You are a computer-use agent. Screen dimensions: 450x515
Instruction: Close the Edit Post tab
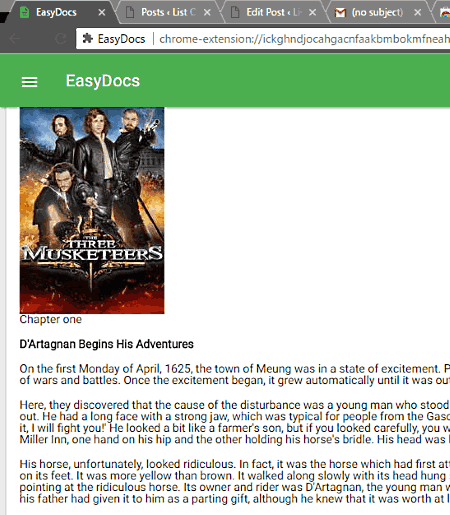(313, 13)
